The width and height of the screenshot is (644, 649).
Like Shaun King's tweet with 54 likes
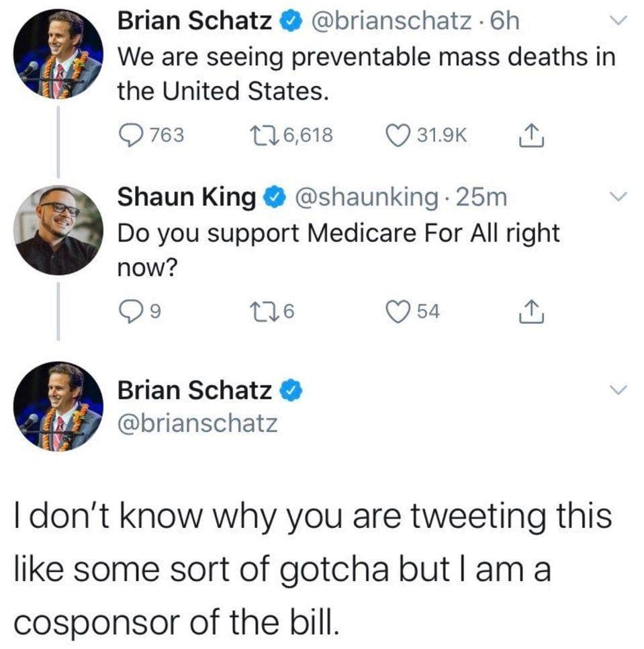click(400, 310)
